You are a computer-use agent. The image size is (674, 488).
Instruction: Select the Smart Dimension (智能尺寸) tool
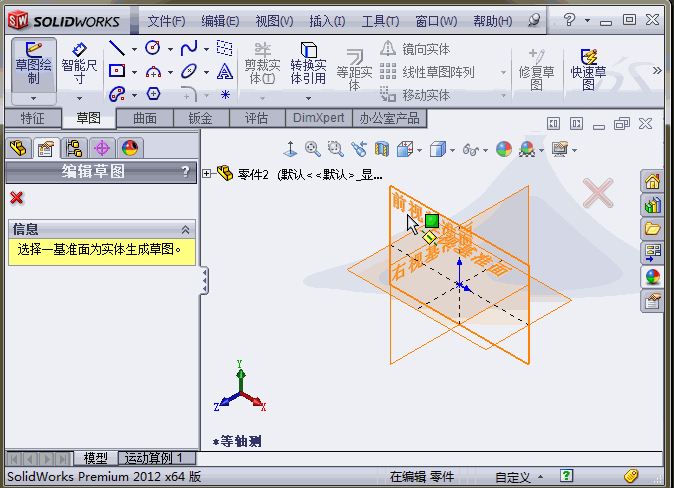[x=79, y=64]
